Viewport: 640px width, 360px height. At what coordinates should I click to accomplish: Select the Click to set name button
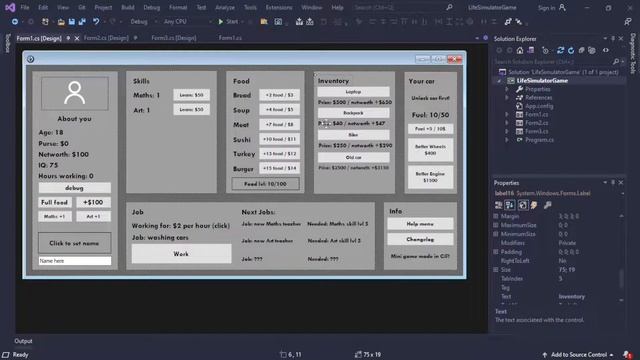coord(74,243)
